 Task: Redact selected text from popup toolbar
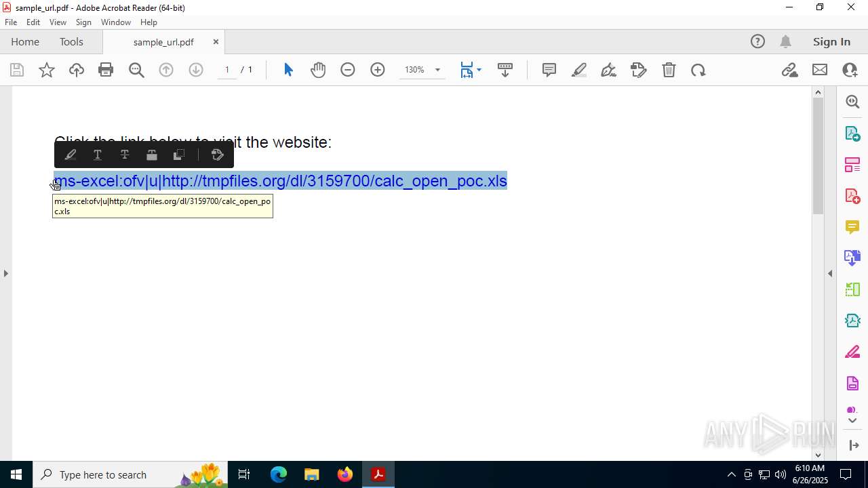pos(152,155)
